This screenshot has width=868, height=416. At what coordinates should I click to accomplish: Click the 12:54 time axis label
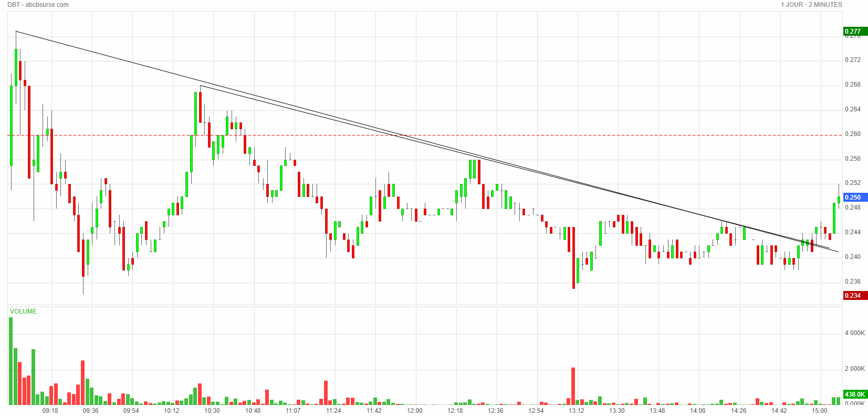[536, 411]
